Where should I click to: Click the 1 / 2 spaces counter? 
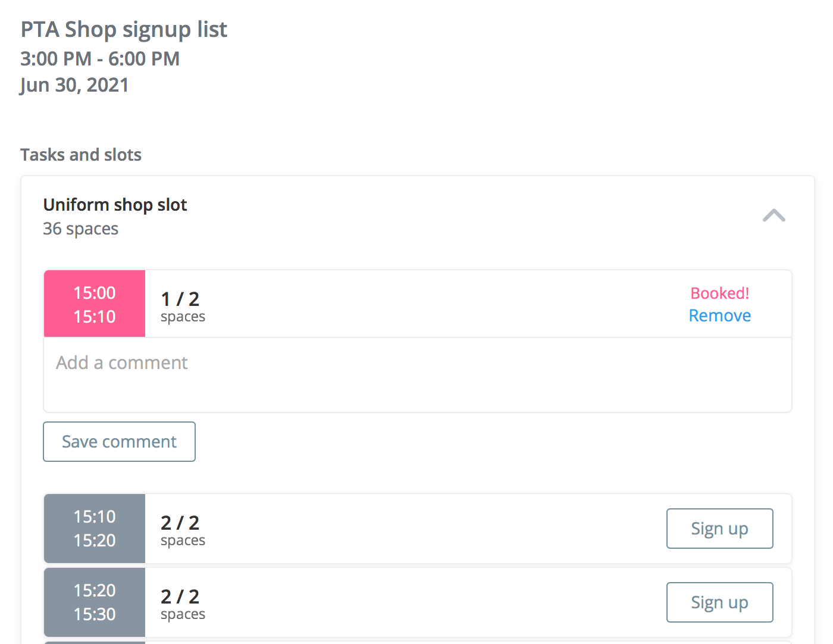pyautogui.click(x=181, y=306)
